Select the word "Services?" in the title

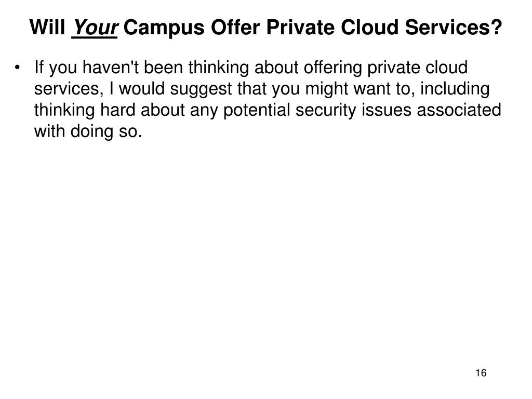pyautogui.click(x=453, y=27)
